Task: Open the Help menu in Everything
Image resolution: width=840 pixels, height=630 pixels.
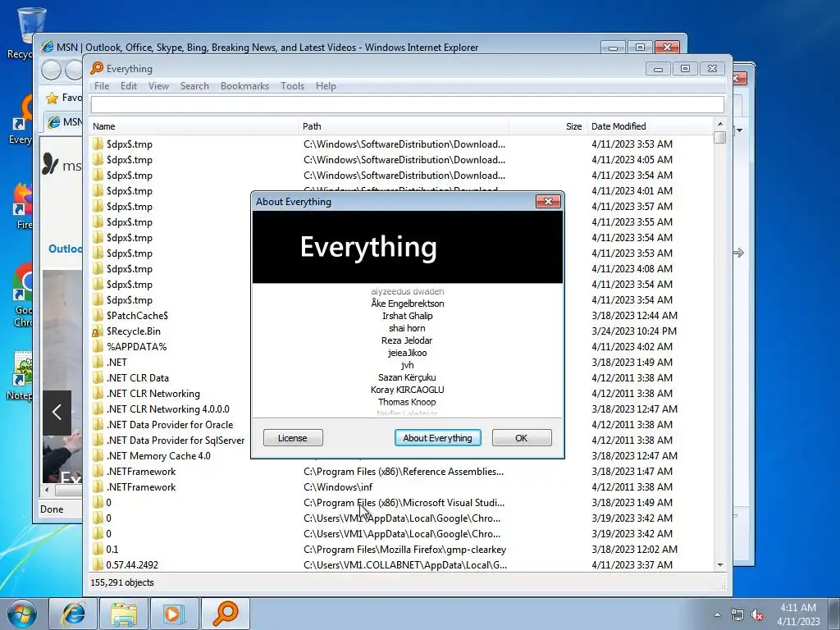Action: (326, 85)
